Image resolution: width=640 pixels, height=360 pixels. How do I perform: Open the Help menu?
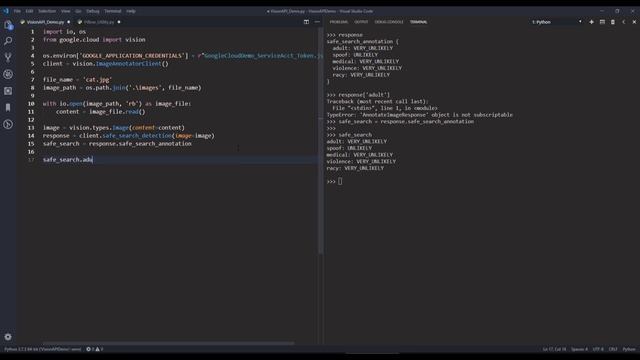click(131, 11)
